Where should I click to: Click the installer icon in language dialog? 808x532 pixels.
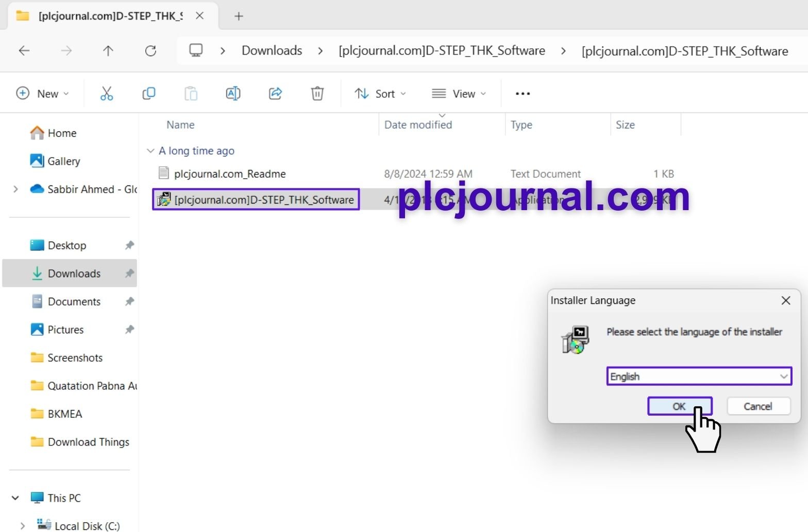(576, 340)
